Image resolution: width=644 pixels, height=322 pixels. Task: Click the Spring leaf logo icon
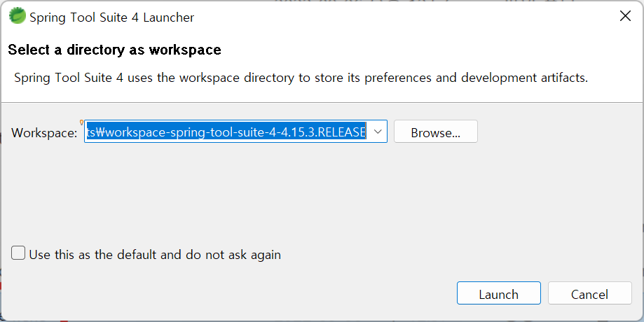pos(18,16)
